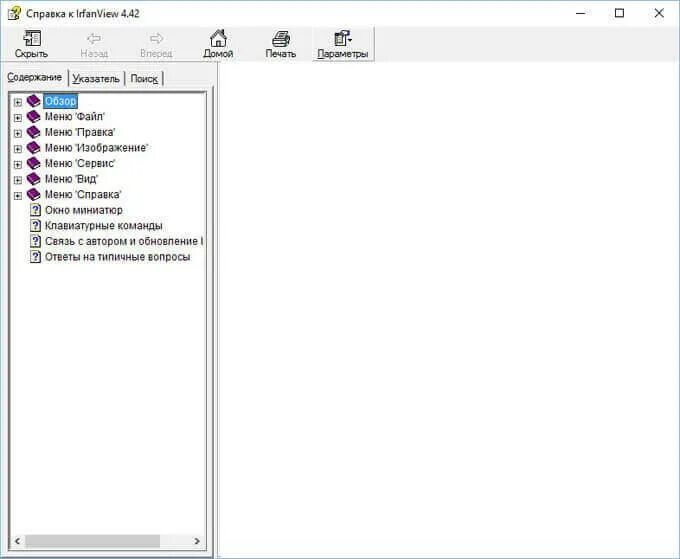Image resolution: width=680 pixels, height=559 pixels.
Task: Click the book icon beside Меню 'Вид'
Action: pos(33,179)
